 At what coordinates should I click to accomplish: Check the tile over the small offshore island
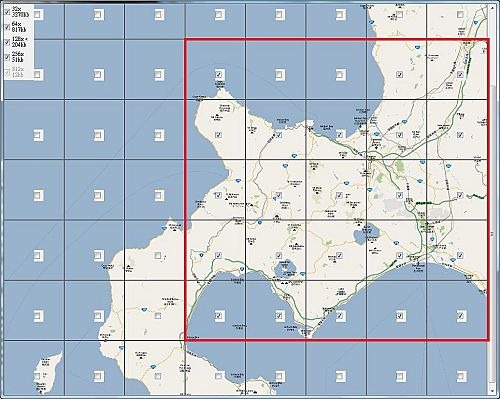38,376
